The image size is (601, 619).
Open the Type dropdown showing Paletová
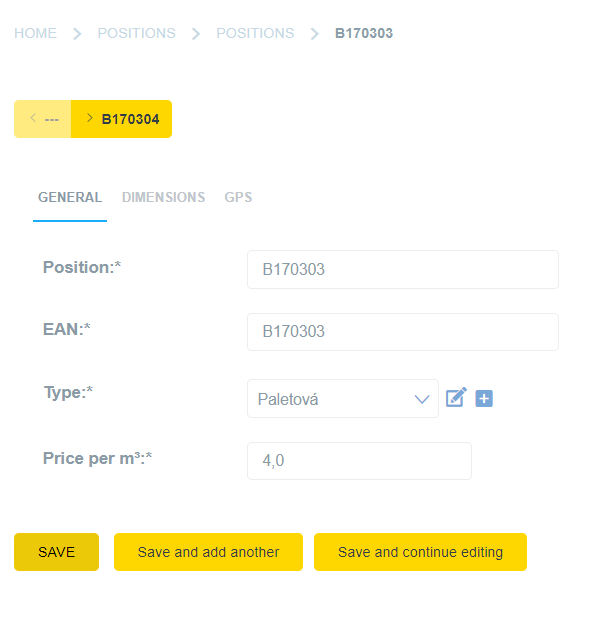[342, 398]
